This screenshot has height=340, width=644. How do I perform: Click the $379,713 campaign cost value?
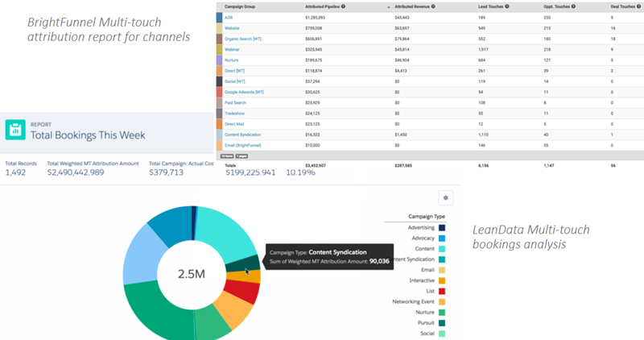(167, 172)
